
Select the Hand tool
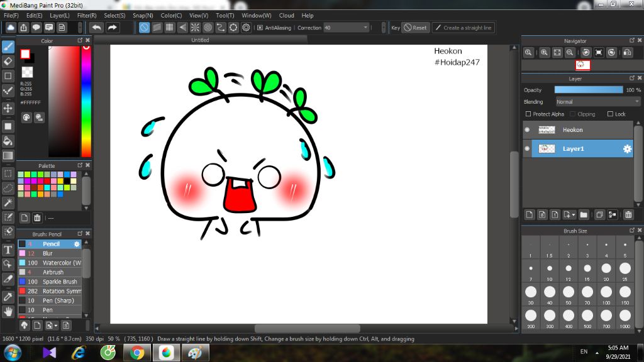(8, 312)
